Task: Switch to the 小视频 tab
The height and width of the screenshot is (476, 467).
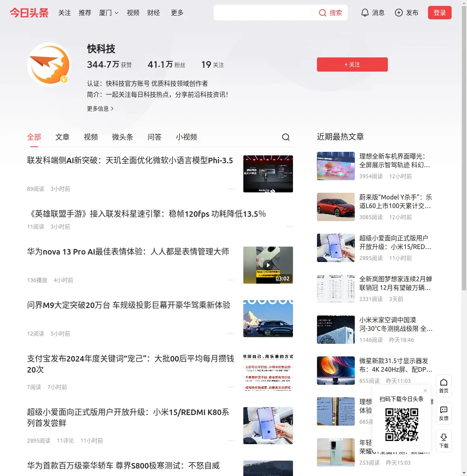Action: point(187,137)
